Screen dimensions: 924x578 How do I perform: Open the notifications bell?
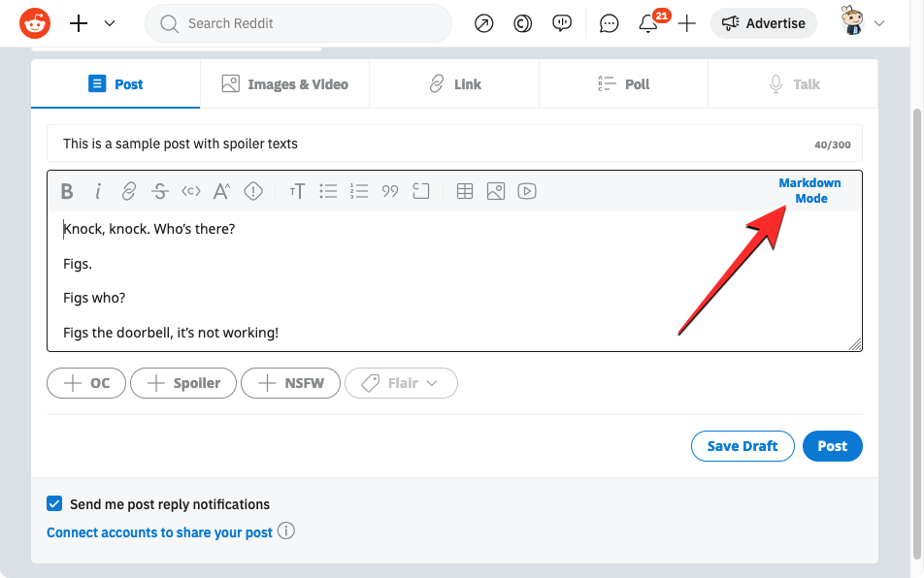(648, 24)
